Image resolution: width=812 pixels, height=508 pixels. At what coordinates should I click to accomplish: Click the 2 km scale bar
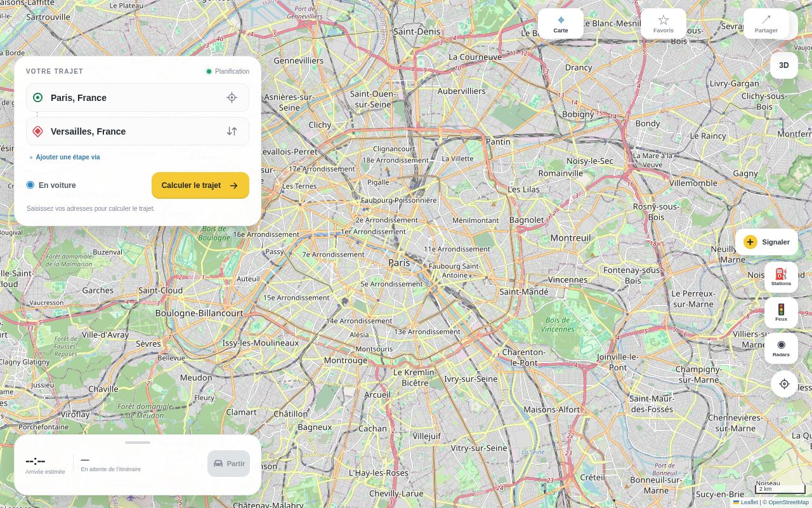click(780, 489)
